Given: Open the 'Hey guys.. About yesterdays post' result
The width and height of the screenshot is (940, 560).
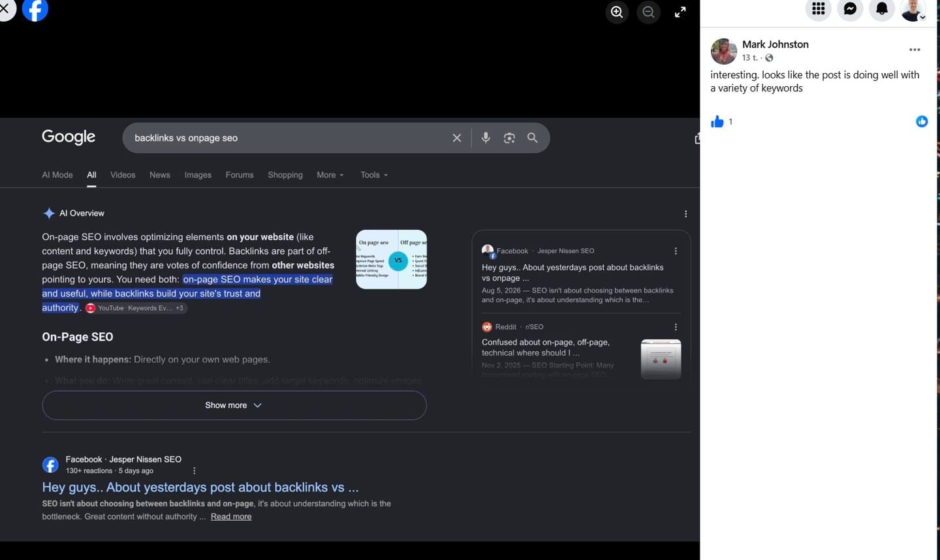Looking at the screenshot, I should [x=200, y=487].
